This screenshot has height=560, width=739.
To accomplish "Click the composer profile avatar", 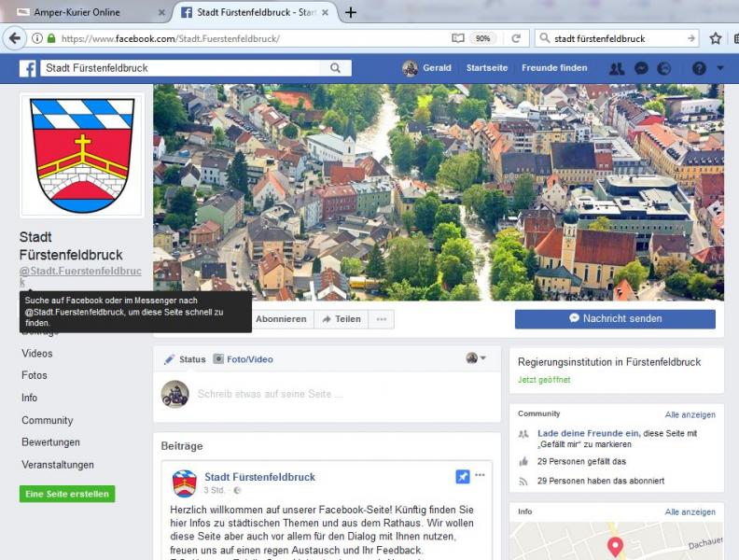I will coord(174,394).
